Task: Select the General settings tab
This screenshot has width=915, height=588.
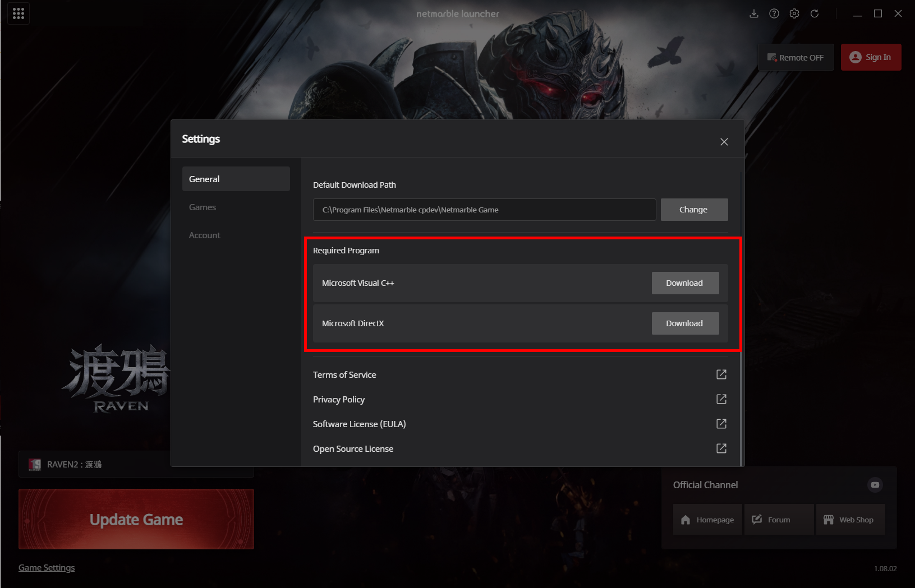Action: click(x=236, y=179)
